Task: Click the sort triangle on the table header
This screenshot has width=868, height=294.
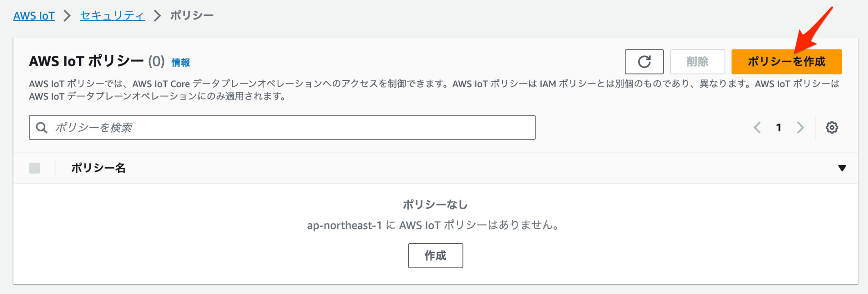Action: [x=843, y=168]
